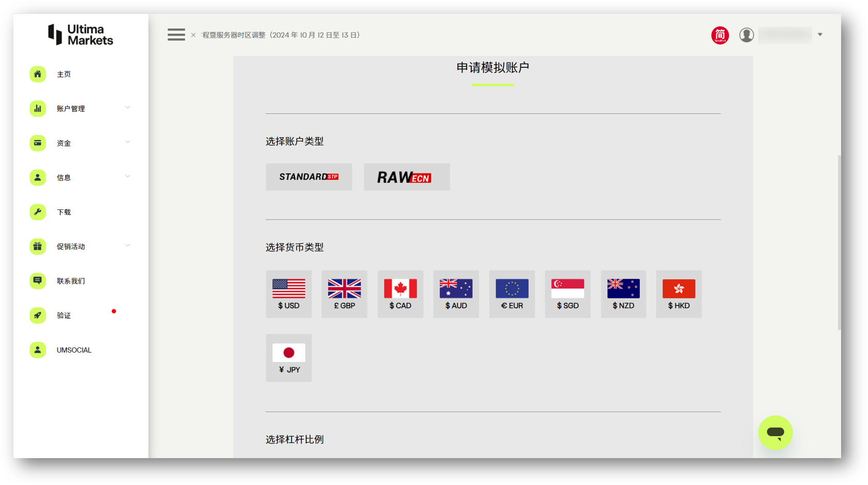868x485 pixels.
Task: Open the 下载 menu item
Action: pyautogui.click(x=64, y=212)
